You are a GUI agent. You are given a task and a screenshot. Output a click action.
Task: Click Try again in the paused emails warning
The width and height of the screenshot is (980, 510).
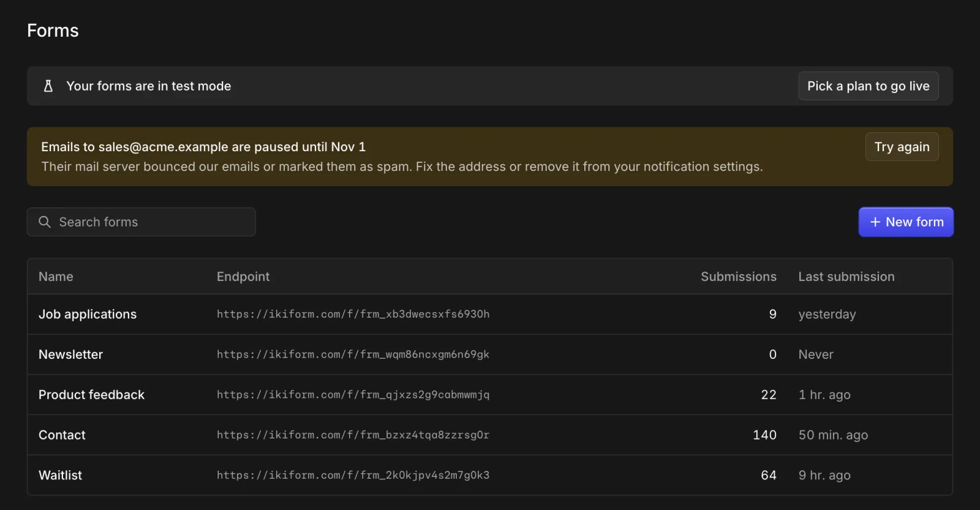902,147
